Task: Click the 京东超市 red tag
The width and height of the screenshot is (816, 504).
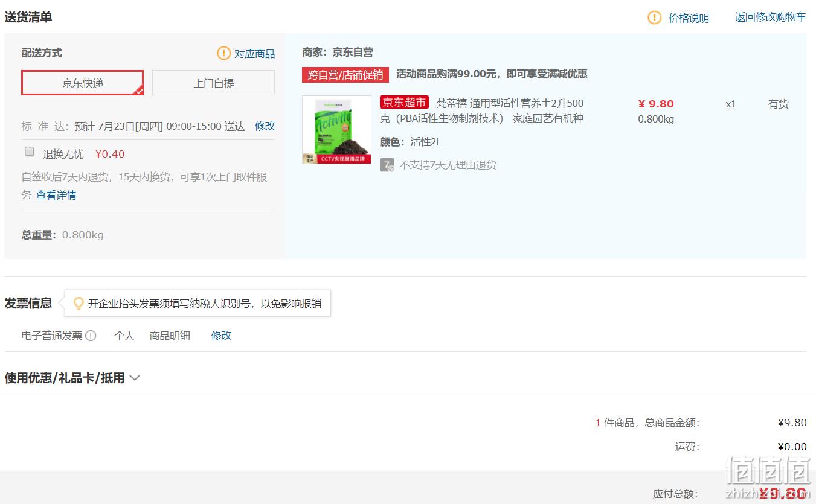Action: click(404, 103)
